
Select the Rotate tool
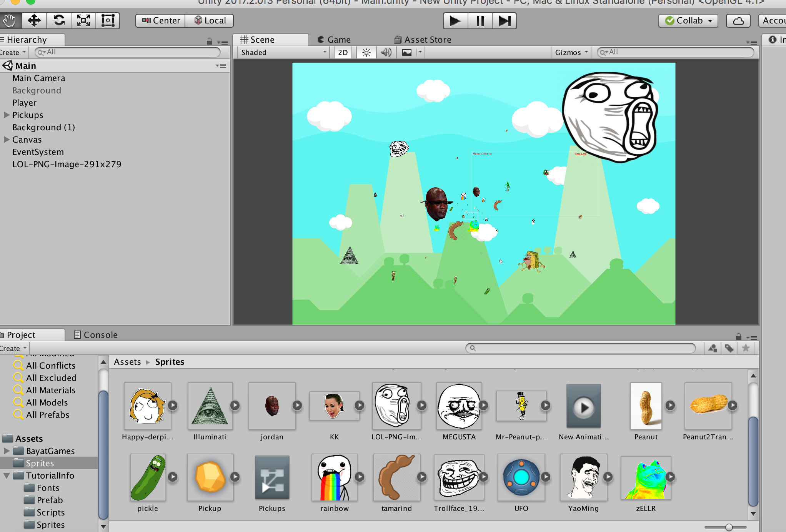pyautogui.click(x=59, y=21)
